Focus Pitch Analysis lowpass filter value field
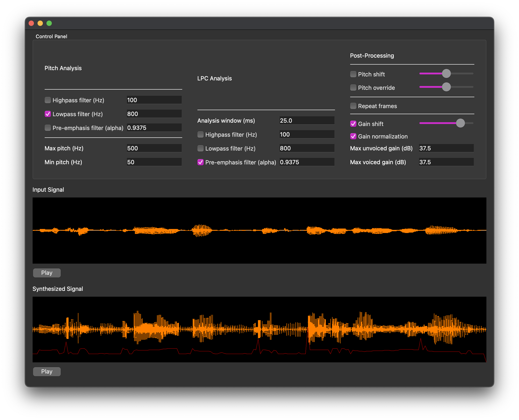Image resolution: width=519 pixels, height=420 pixels. (x=154, y=114)
